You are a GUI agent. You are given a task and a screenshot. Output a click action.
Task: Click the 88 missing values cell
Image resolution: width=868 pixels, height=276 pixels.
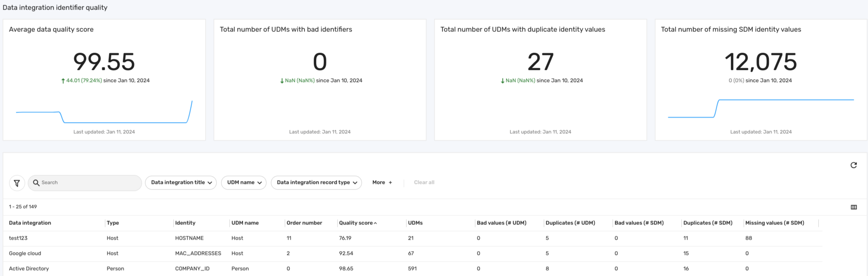tap(748, 238)
